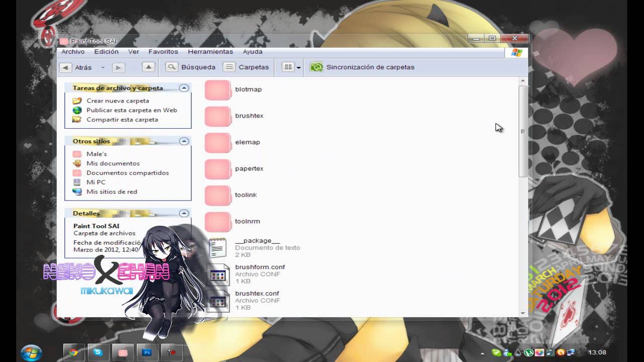Click the taskbar clock showing 13:08
Screen dimensions: 644x362
[x=598, y=352]
